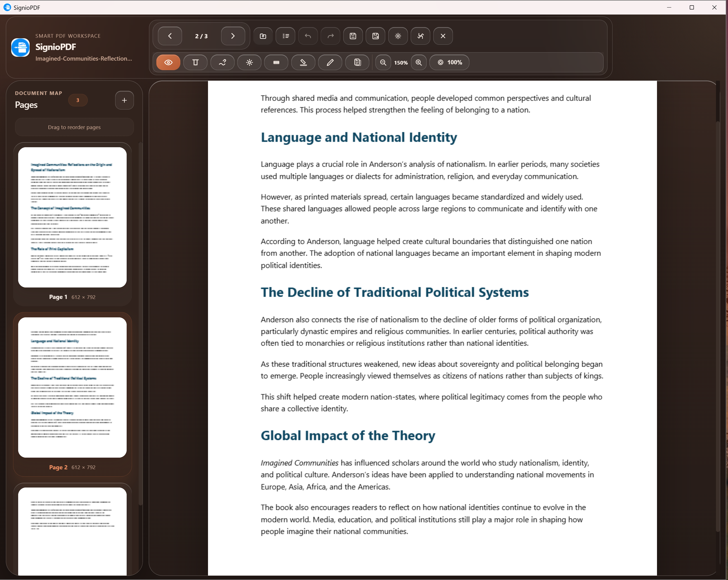This screenshot has height=580, width=728.
Task: Click the 2 / 3 page indicator
Action: [x=201, y=36]
